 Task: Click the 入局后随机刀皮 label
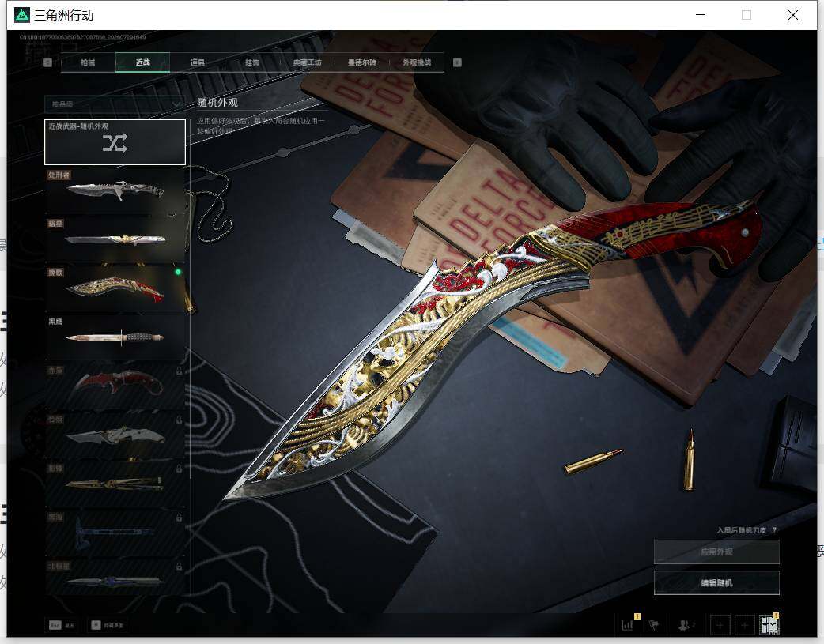742,530
